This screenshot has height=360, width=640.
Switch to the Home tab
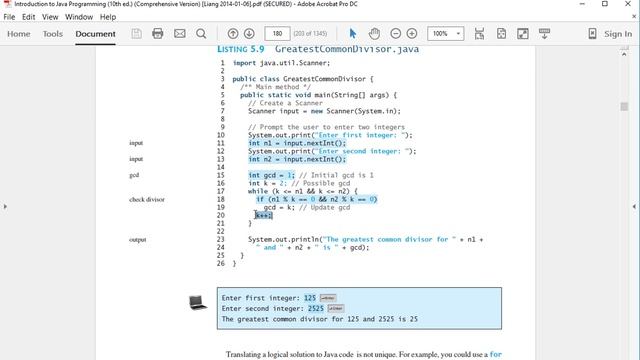(x=18, y=34)
